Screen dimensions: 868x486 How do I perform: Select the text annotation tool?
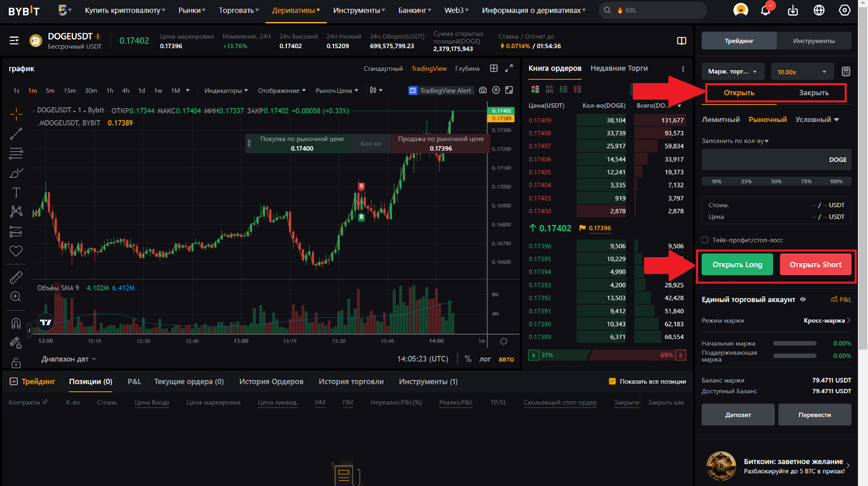pos(16,193)
